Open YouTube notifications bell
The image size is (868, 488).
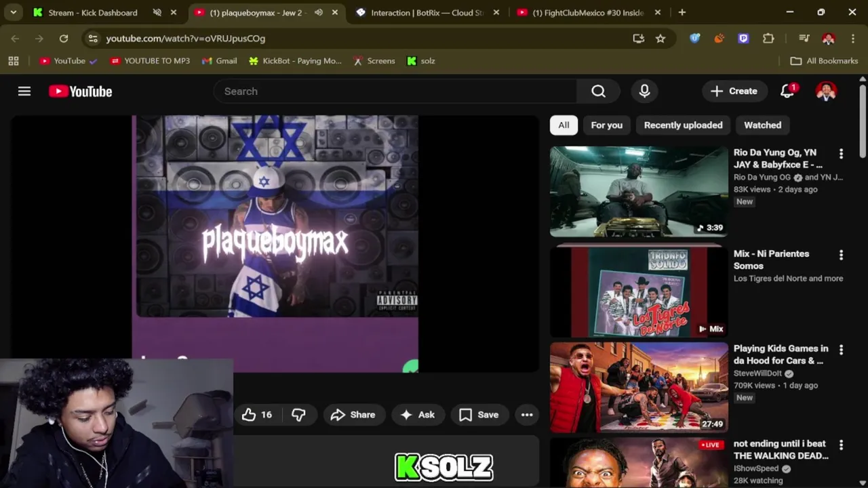tap(787, 91)
